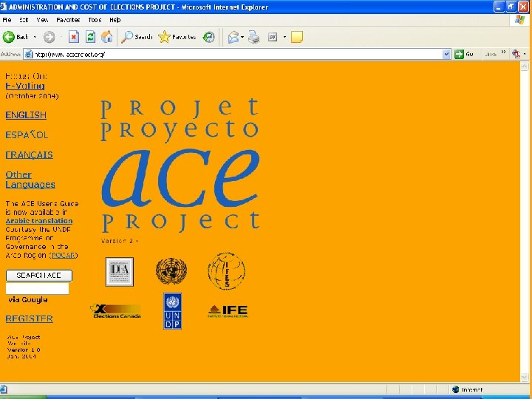Click the 'Version 2' text below the logo
Viewport: 532px width, 399px height.
[x=119, y=241]
